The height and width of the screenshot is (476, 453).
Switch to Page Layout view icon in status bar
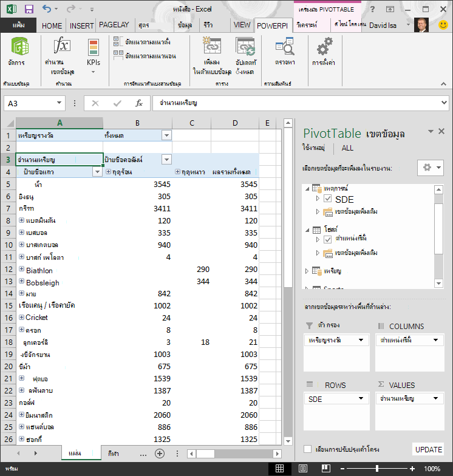pyautogui.click(x=303, y=469)
